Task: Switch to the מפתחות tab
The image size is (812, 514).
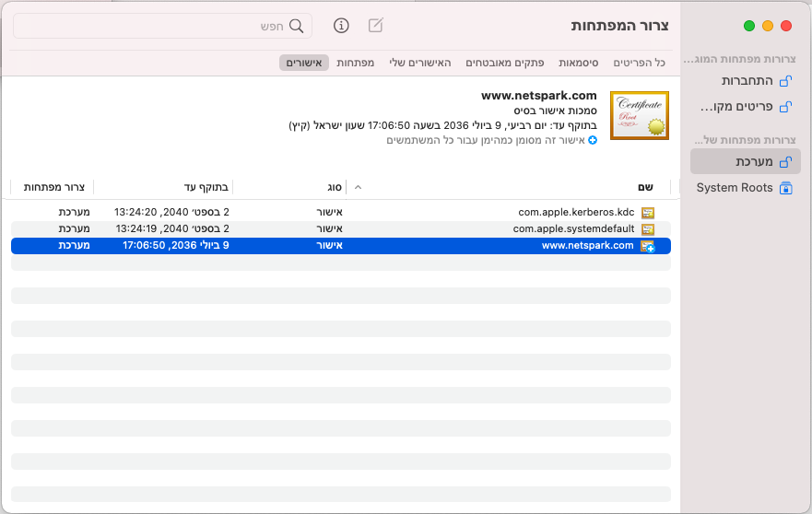Action: 355,63
